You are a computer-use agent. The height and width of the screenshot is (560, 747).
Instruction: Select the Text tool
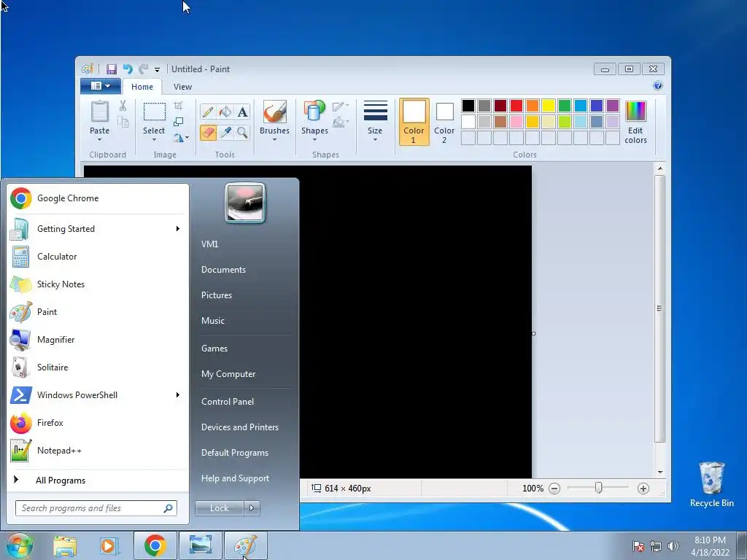pos(242,112)
